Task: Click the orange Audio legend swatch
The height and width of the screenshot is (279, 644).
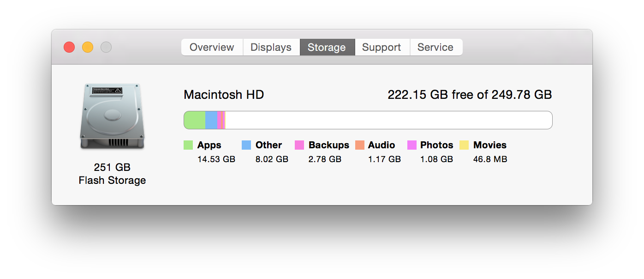Action: click(x=360, y=145)
